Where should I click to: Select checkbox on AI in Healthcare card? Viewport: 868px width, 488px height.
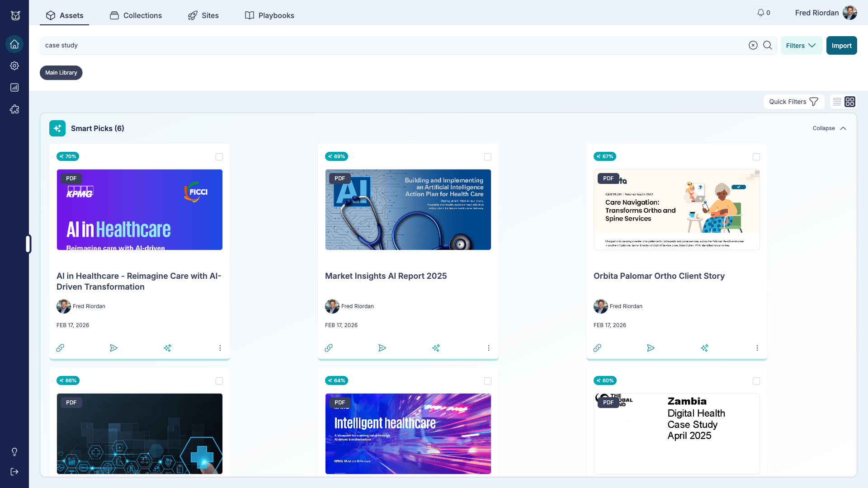coord(219,157)
